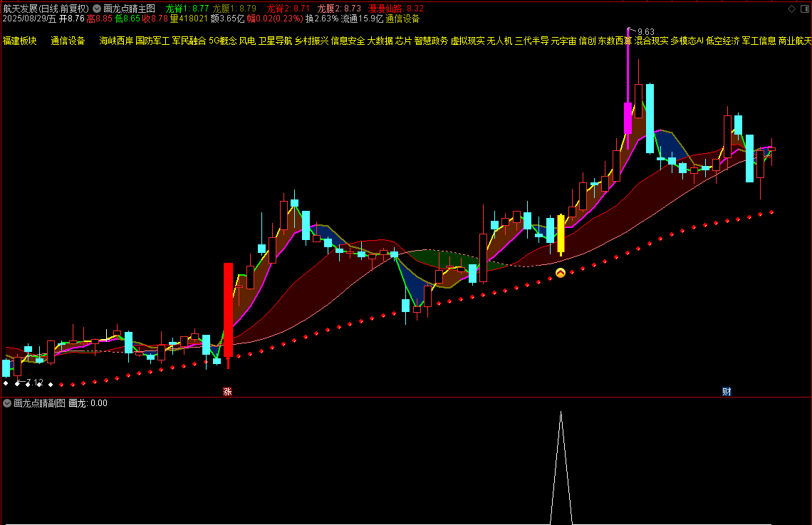This screenshot has height=525, width=812.
Task: Click the change value 幅0.02(0.23%)
Action: coord(275,19)
